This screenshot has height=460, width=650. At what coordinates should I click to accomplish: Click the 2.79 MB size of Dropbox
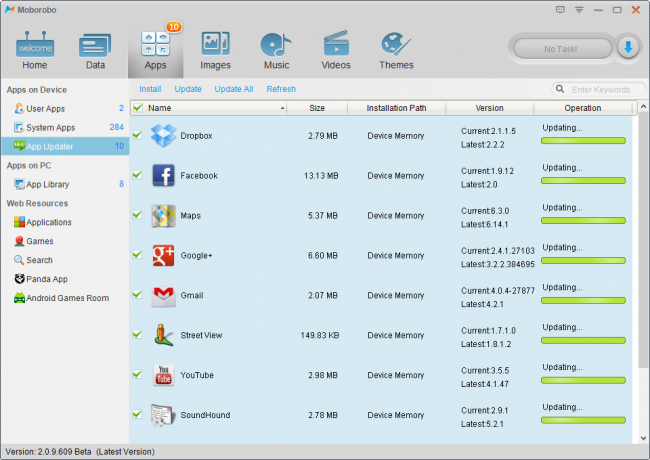pos(323,136)
